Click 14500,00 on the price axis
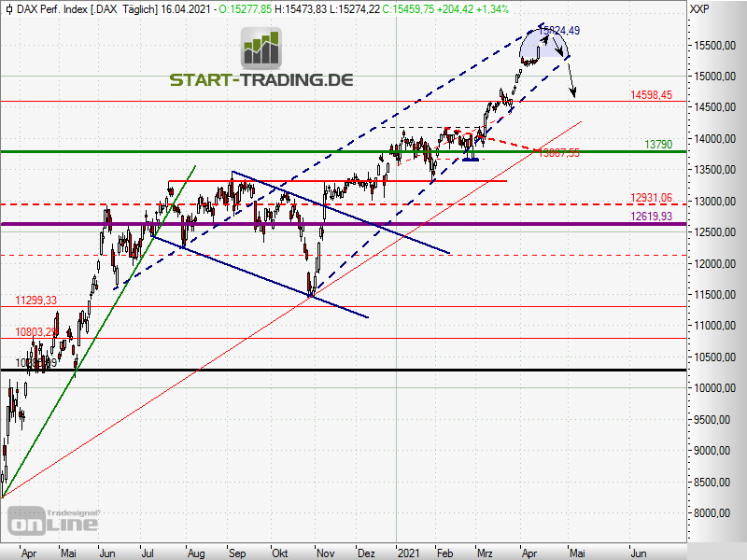The width and height of the screenshot is (747, 560). click(715, 107)
